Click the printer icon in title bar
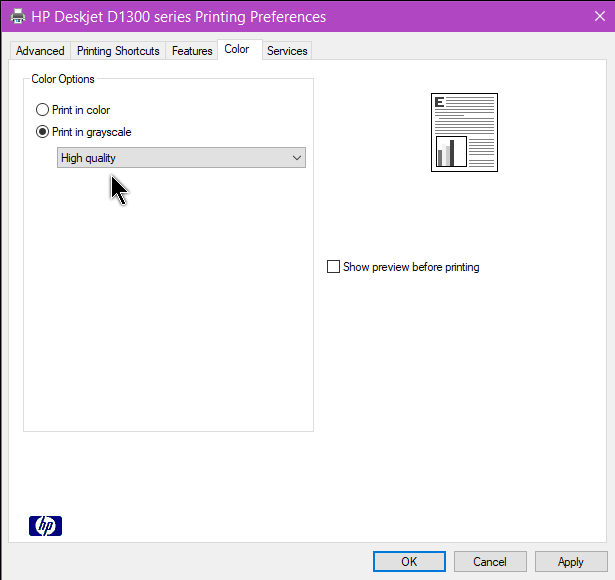The width and height of the screenshot is (615, 580). point(18,16)
